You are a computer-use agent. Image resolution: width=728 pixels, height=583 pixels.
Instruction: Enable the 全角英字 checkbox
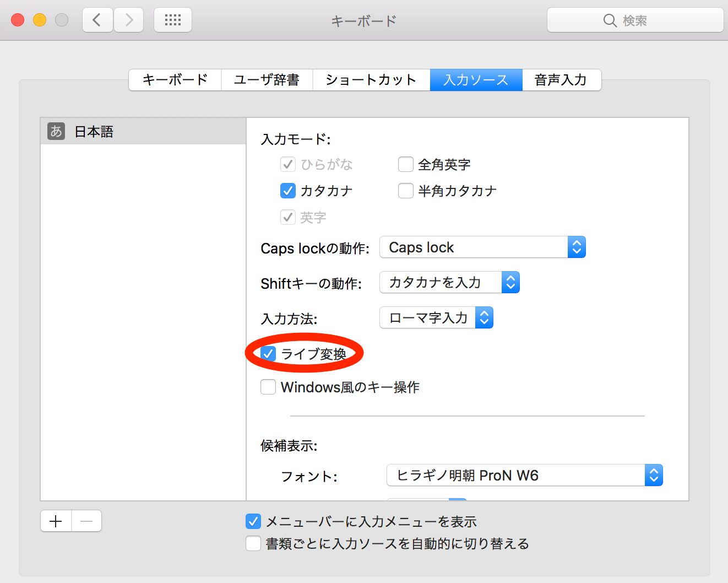coord(406,164)
